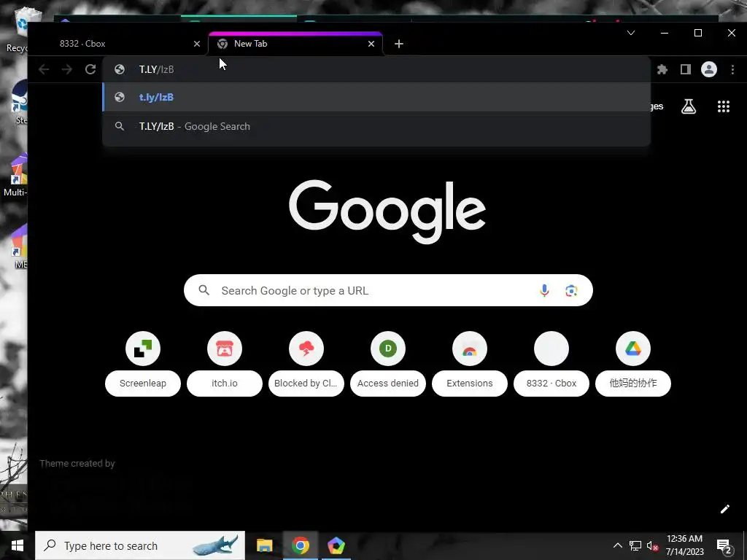Open the pentagon app on taskbar
Viewport: 747px width, 560px height.
click(336, 545)
